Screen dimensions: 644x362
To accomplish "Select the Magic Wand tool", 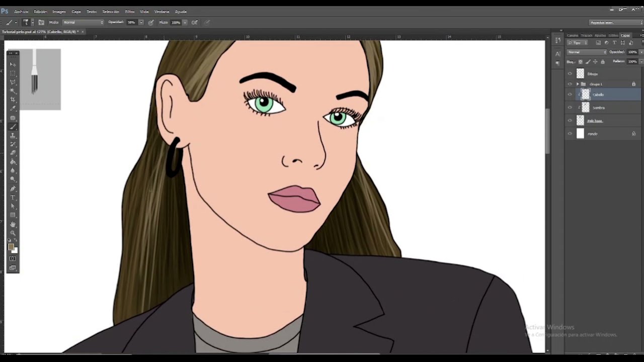I will click(13, 90).
